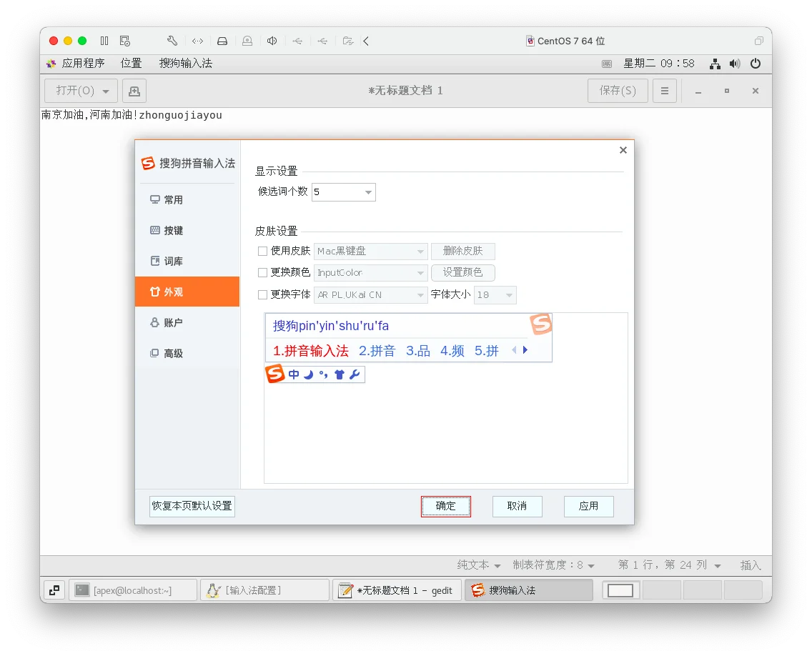Viewport: 812px width, 656px height.
Task: Click the 确定 button
Action: [x=446, y=507]
